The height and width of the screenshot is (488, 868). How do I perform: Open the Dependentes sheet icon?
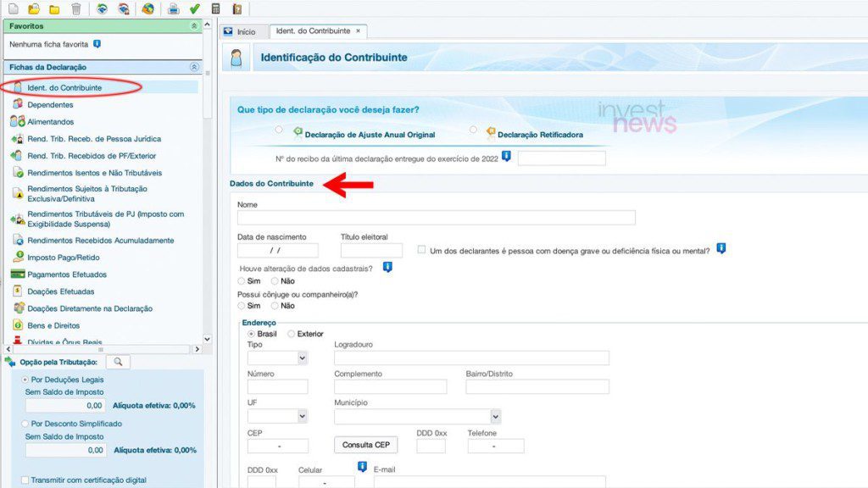pyautogui.click(x=18, y=104)
